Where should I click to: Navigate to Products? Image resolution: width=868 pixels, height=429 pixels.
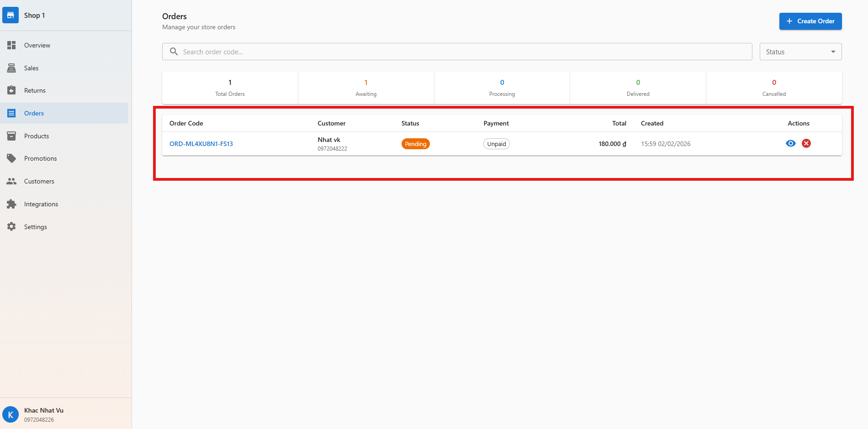(x=64, y=136)
